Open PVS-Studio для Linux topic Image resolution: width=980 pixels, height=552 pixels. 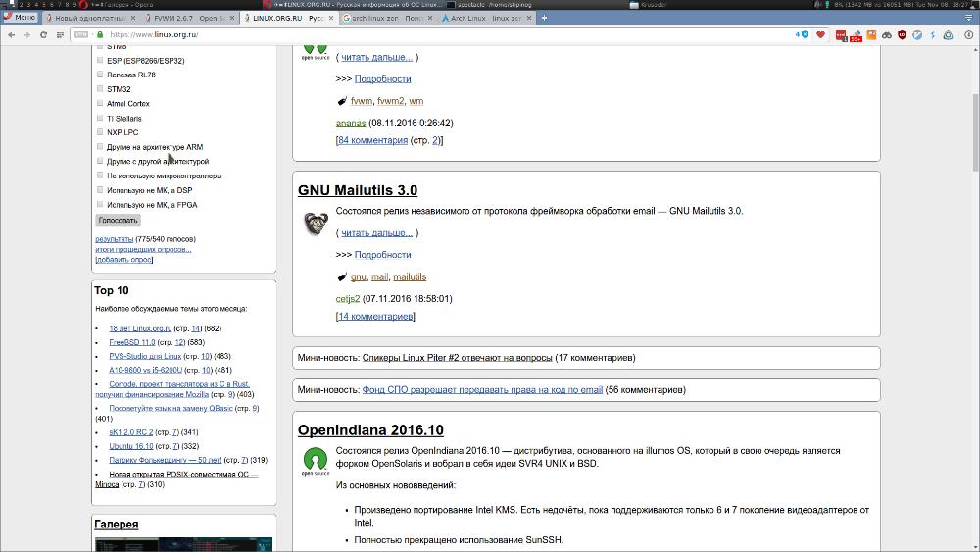point(145,356)
